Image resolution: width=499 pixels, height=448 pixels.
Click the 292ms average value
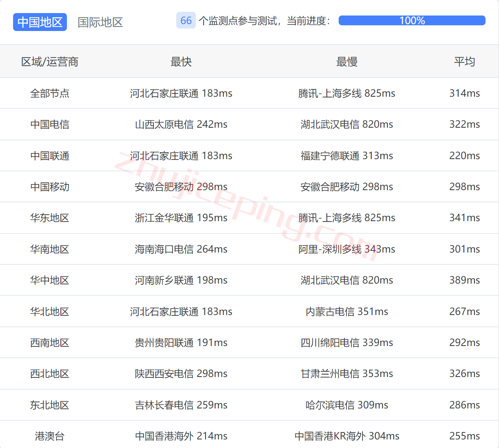coord(465,342)
